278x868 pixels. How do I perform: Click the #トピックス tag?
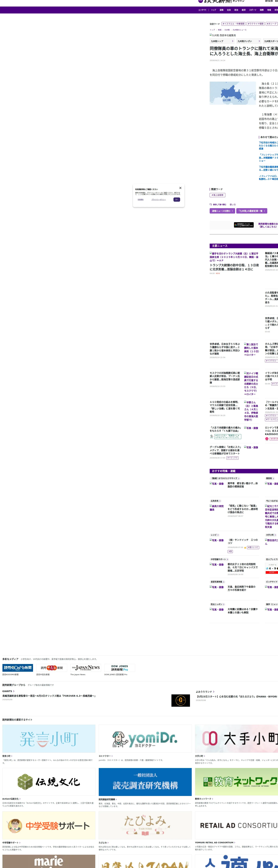232,458
